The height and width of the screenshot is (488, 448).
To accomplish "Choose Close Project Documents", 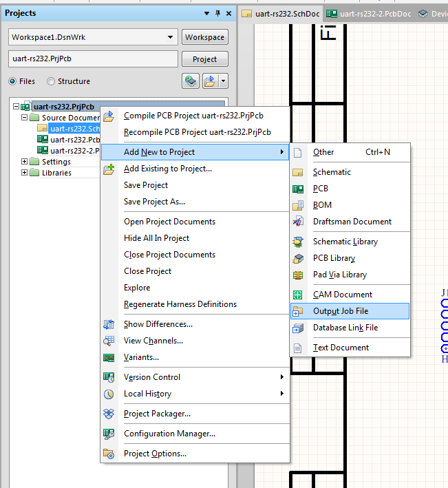I will click(195, 255).
